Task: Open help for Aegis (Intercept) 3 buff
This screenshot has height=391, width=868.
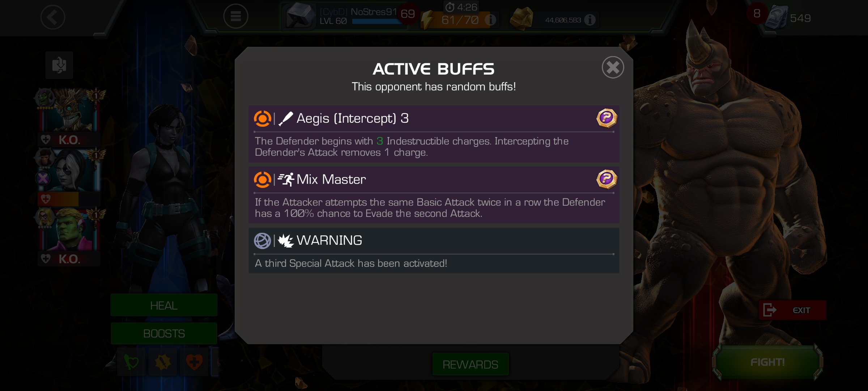Action: [607, 118]
